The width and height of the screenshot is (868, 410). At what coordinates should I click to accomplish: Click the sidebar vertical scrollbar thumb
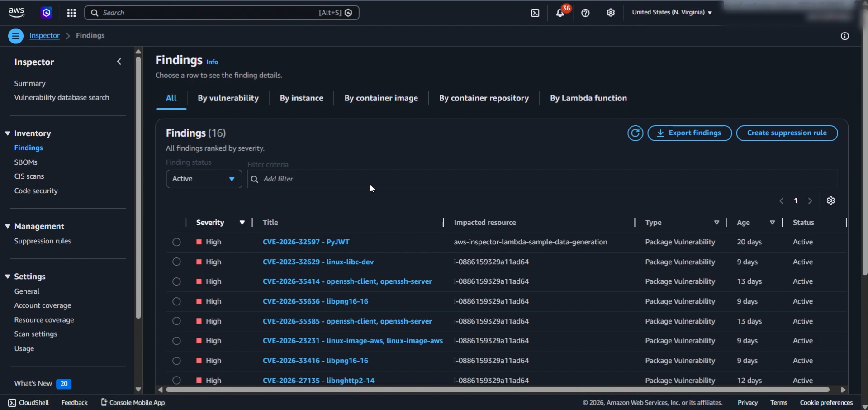point(138,188)
